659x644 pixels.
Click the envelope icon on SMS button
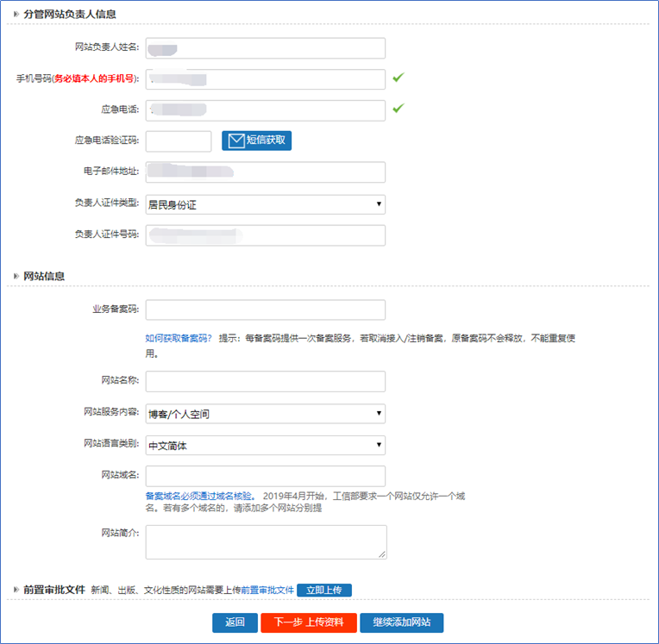(235, 141)
